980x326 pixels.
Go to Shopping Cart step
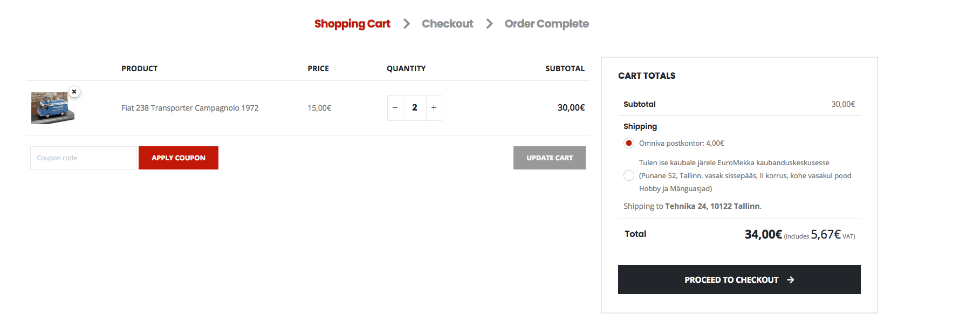[x=352, y=24]
